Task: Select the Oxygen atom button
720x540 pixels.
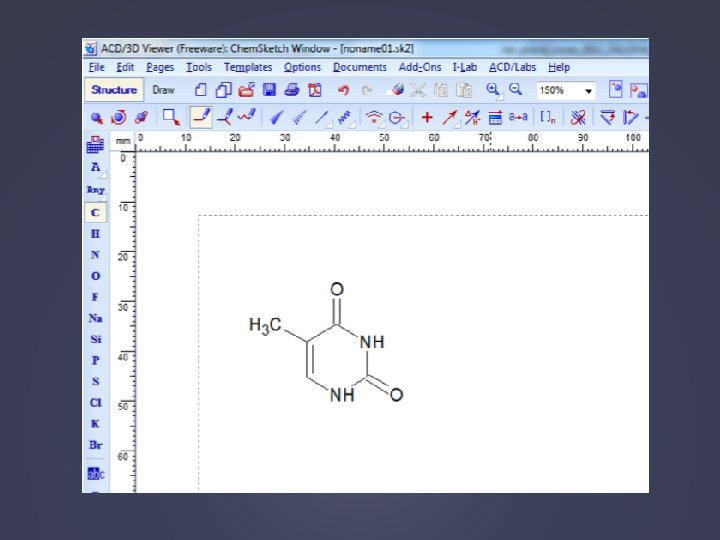Action: tap(95, 276)
